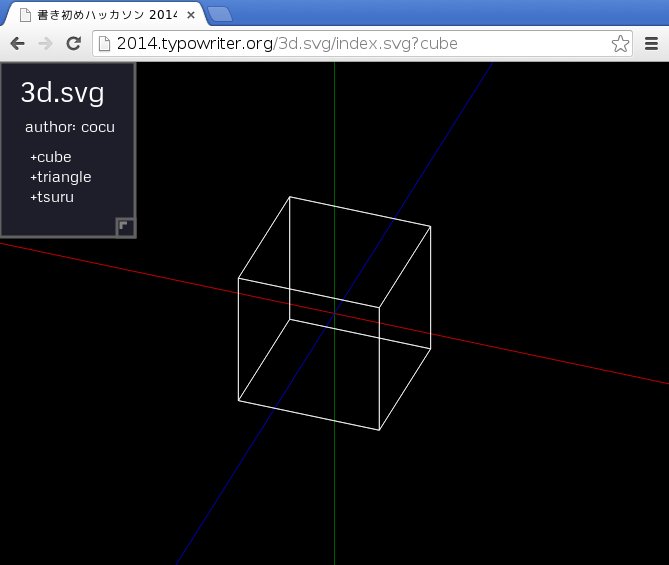669x565 pixels.
Task: Select the 書き初めハッカソン 2014 tab
Action: coord(107,15)
